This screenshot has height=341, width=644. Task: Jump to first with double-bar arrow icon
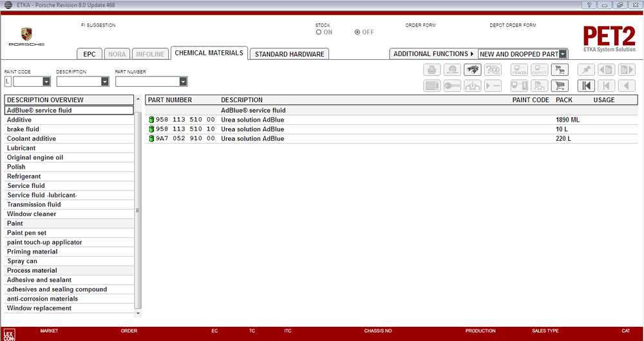[x=586, y=86]
